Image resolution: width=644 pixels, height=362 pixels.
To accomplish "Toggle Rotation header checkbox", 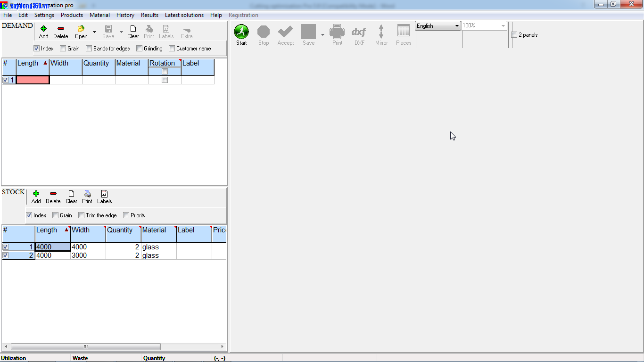I will [165, 72].
